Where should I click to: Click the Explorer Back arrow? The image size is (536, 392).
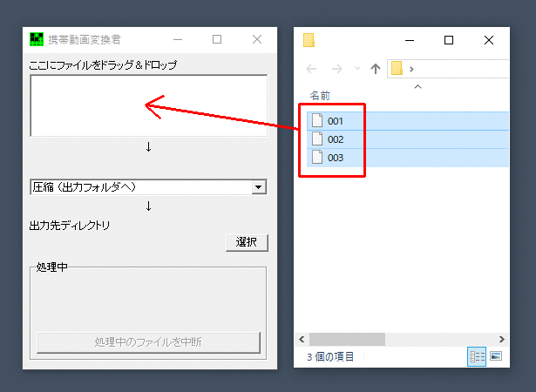pyautogui.click(x=312, y=68)
